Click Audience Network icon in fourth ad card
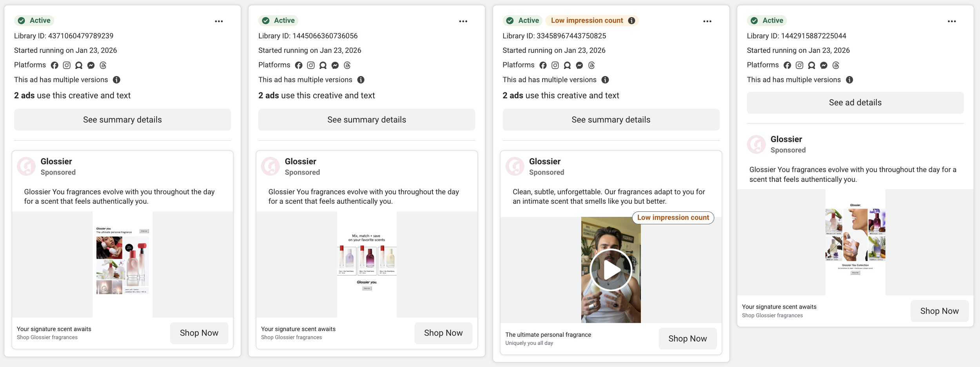Image resolution: width=980 pixels, height=367 pixels. click(811, 65)
